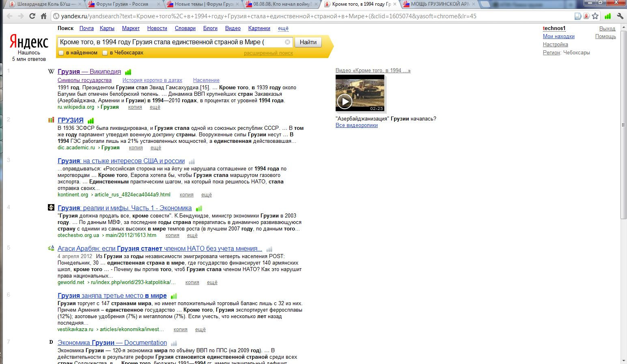Expand 'ещё' in the top services menu
627x364 pixels.
coord(283,28)
